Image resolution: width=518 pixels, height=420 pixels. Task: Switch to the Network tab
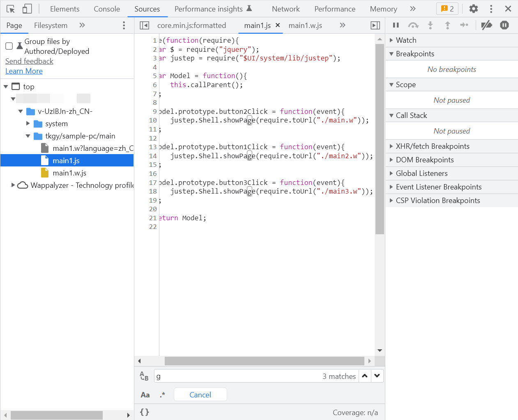pyautogui.click(x=285, y=9)
